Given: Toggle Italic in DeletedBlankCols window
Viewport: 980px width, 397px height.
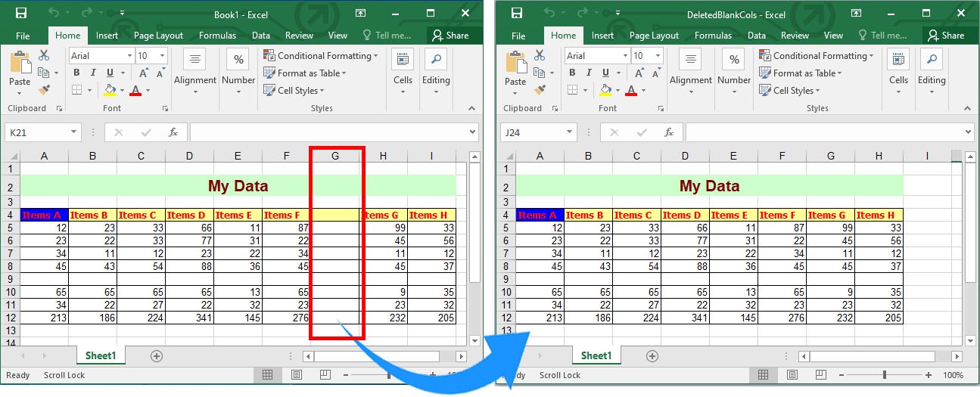Looking at the screenshot, I should pyautogui.click(x=590, y=73).
